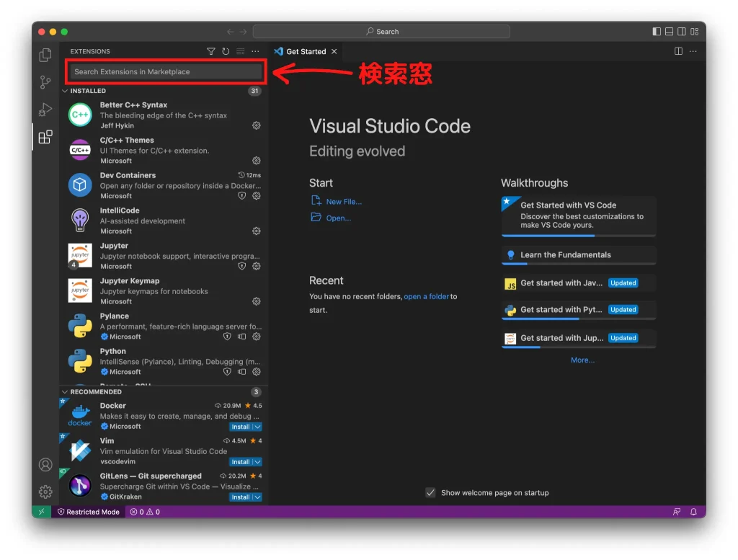Go back with the navigation arrow
Viewport: 738px width, 560px height.
click(x=230, y=32)
